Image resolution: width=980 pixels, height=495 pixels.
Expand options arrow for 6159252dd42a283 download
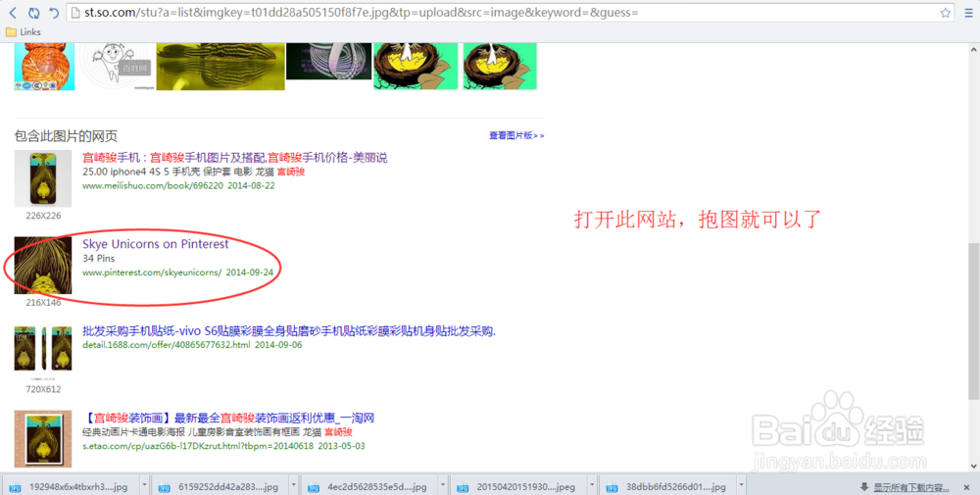[294, 485]
